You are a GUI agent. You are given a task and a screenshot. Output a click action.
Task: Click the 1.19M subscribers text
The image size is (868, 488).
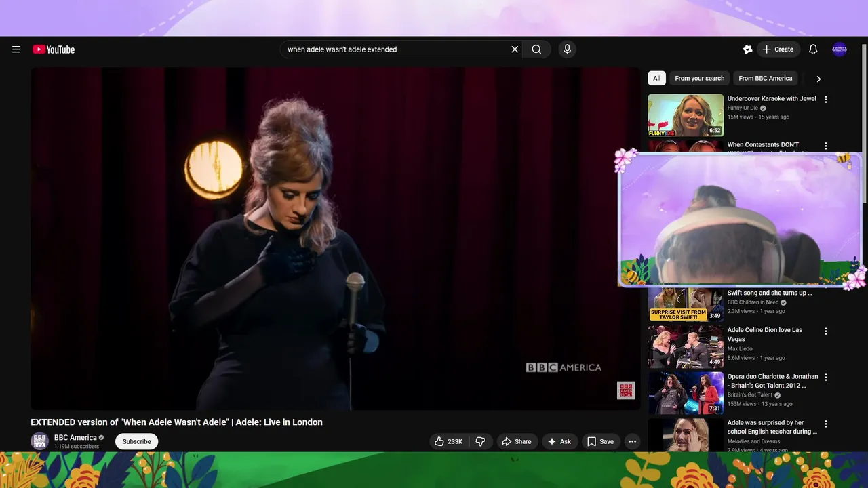[77, 447]
